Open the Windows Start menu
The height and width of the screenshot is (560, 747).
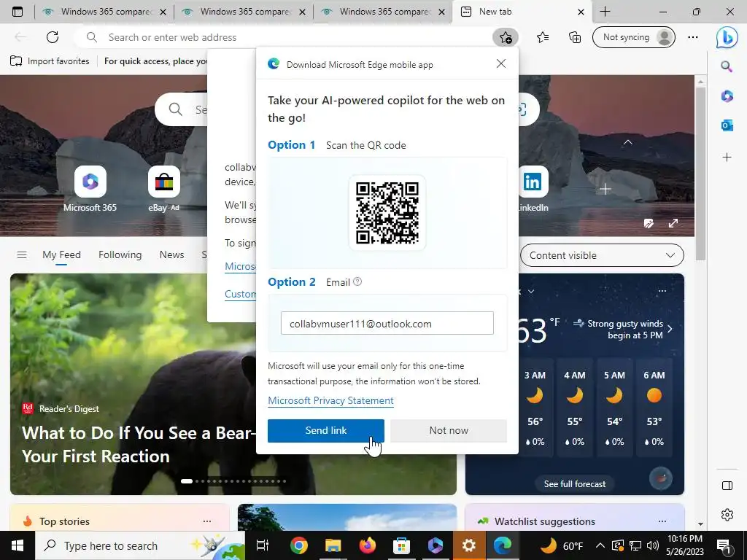(18, 545)
